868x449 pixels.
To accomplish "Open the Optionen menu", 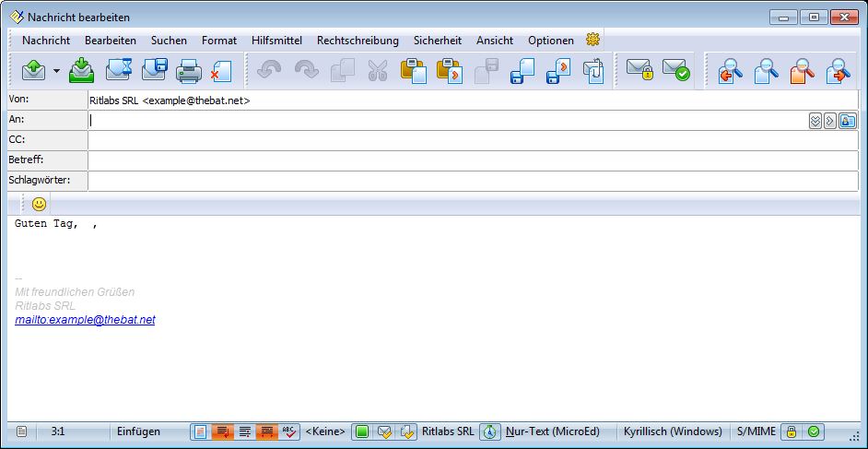I will (551, 41).
